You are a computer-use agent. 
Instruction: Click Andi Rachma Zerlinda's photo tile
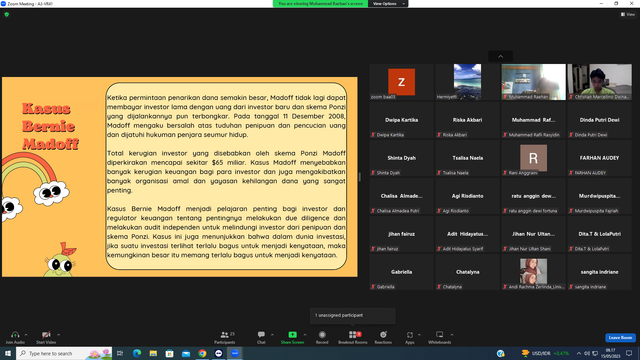pos(533,272)
